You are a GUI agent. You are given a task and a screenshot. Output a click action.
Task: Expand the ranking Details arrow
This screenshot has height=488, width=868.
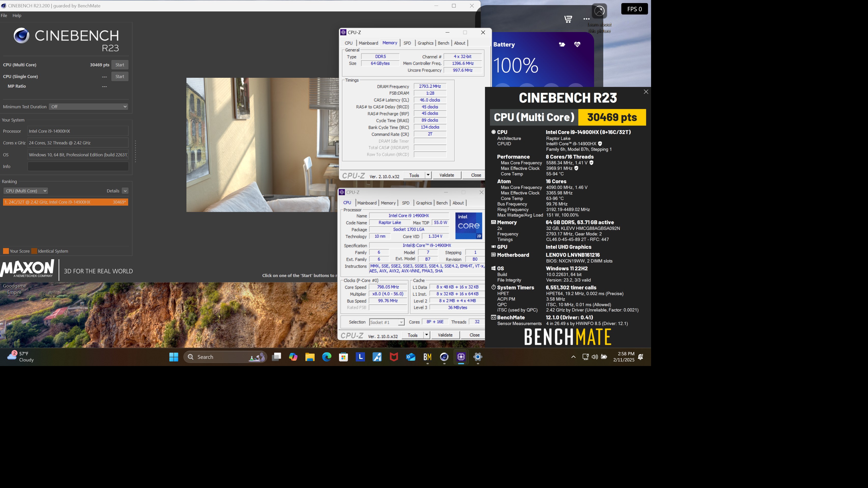coord(125,191)
